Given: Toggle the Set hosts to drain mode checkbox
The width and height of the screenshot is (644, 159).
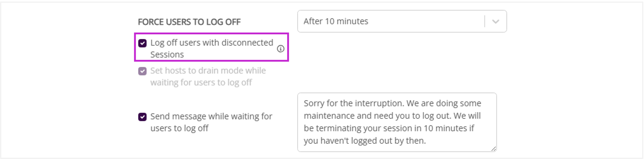Looking at the screenshot, I should pos(142,71).
